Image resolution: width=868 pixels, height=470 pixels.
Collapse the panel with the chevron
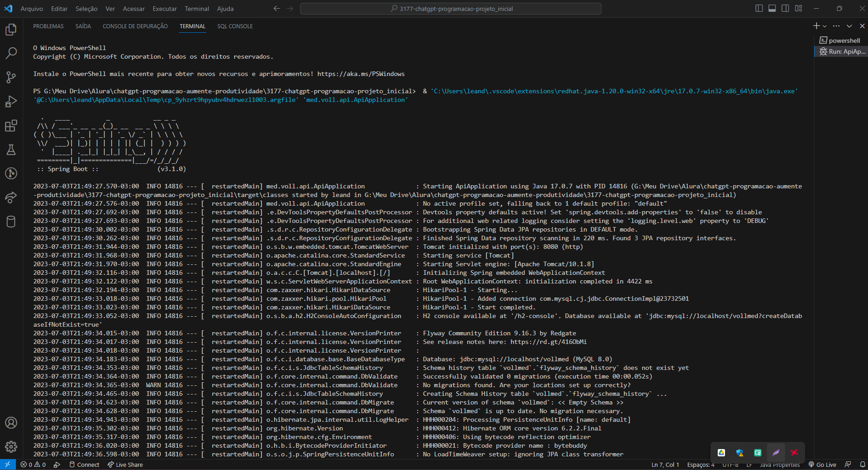click(x=849, y=26)
